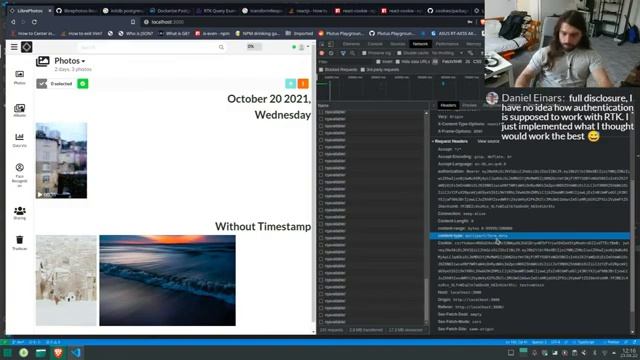Open the snowy scene photo thumbnail
This screenshot has width=640, height=360.
(x=66, y=280)
